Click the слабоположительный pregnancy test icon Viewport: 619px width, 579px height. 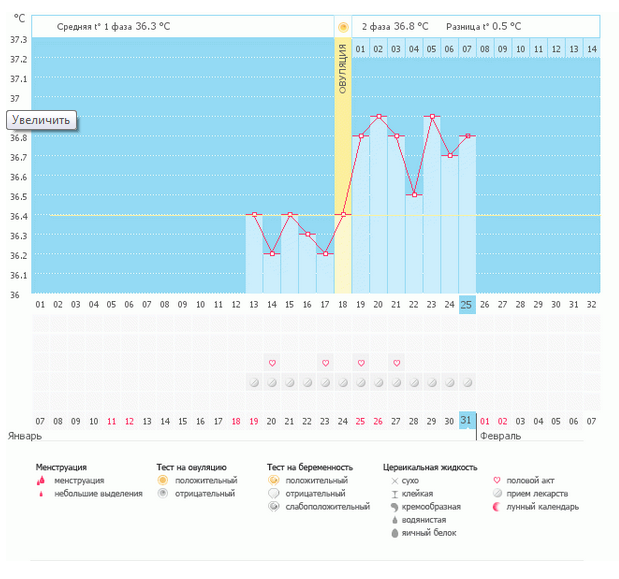273,507
